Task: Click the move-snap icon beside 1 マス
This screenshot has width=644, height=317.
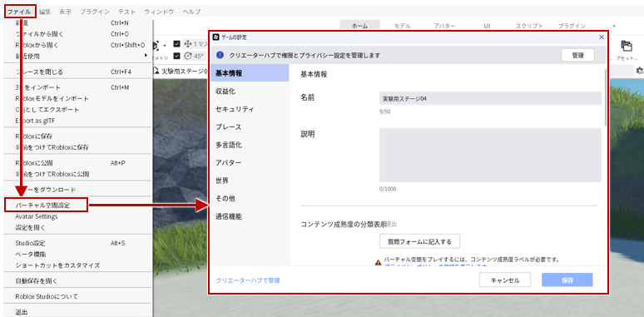Action: (x=188, y=43)
